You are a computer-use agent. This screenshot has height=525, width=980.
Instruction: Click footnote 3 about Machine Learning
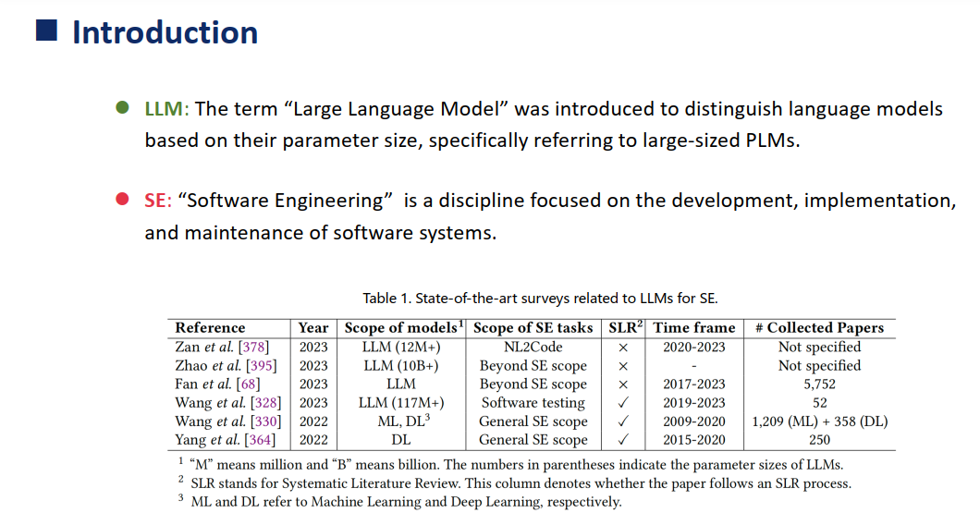(400, 501)
